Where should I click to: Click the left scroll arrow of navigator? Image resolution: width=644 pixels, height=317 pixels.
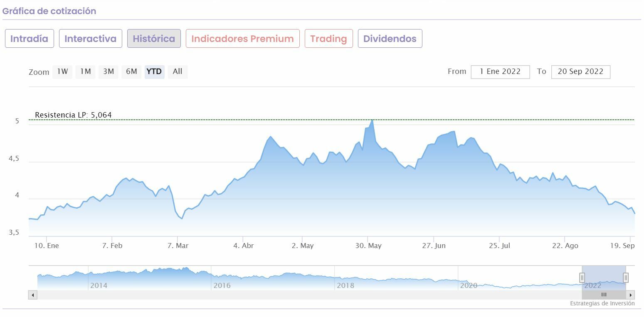click(33, 295)
